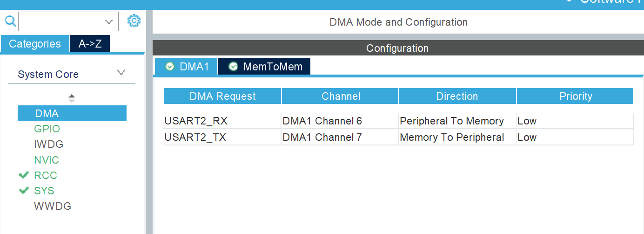Select the USART2_TX request row
Image resolution: width=644 pixels, height=234 pixels.
pyautogui.click(x=398, y=138)
